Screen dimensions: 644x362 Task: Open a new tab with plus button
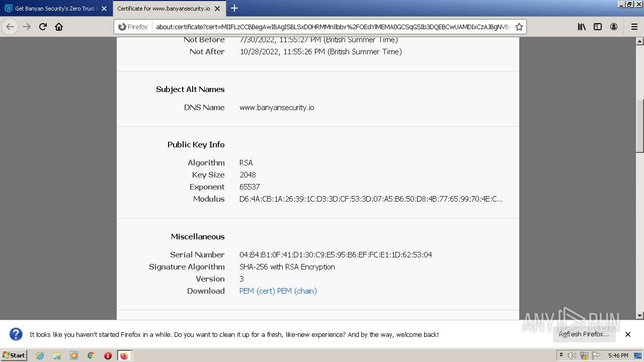pos(234,8)
